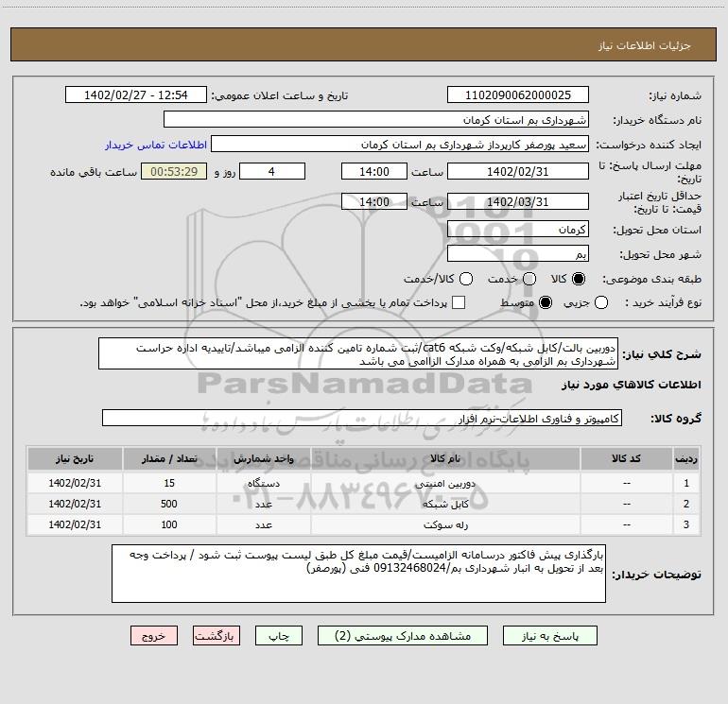Select the 'متوسط' purchase type radio

tap(546, 302)
